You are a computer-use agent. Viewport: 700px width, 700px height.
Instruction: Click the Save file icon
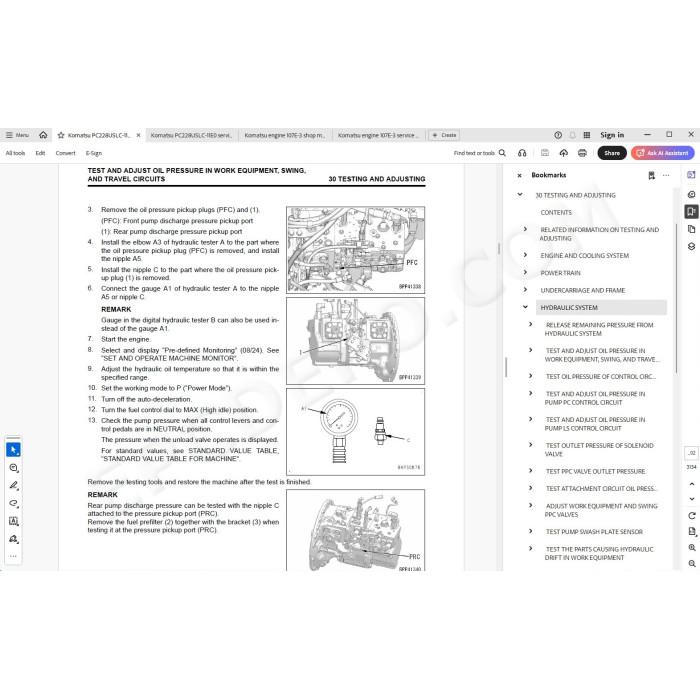pos(545,153)
